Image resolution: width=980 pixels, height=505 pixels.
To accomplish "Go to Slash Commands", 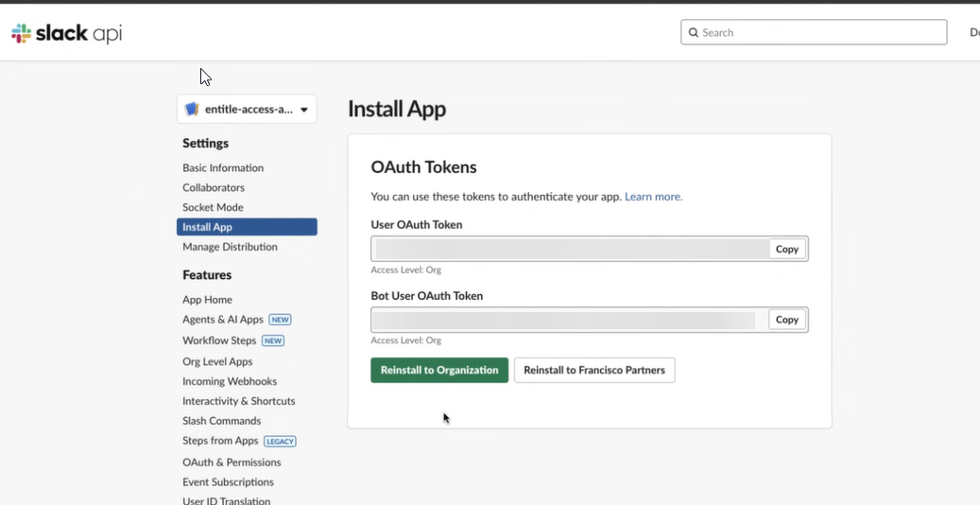I will coord(222,421).
